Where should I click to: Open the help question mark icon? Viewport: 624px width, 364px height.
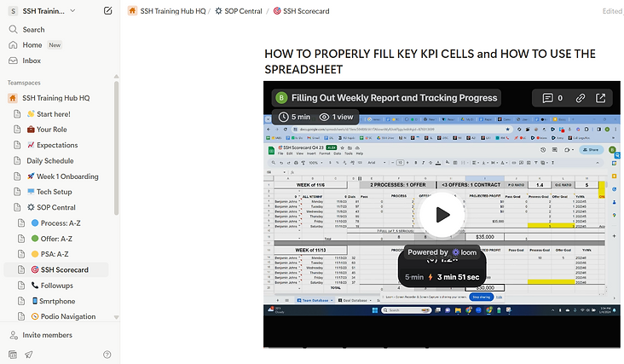[107, 355]
